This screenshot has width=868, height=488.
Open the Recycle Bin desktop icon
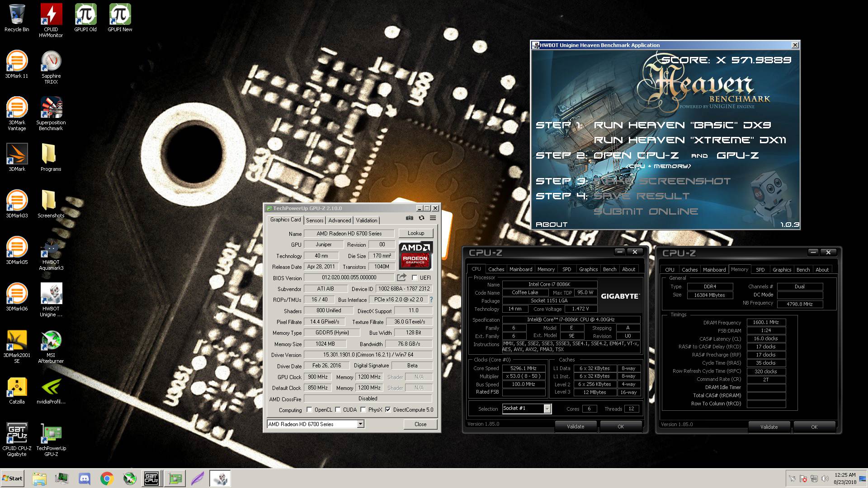(x=17, y=18)
